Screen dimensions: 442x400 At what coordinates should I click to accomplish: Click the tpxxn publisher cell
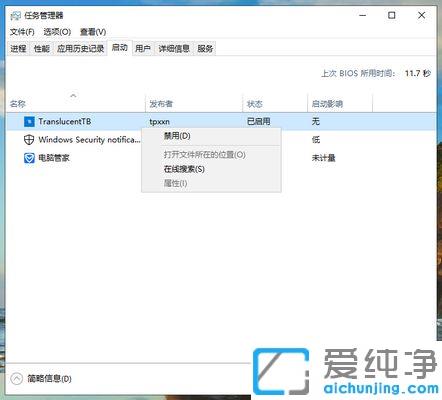(159, 122)
